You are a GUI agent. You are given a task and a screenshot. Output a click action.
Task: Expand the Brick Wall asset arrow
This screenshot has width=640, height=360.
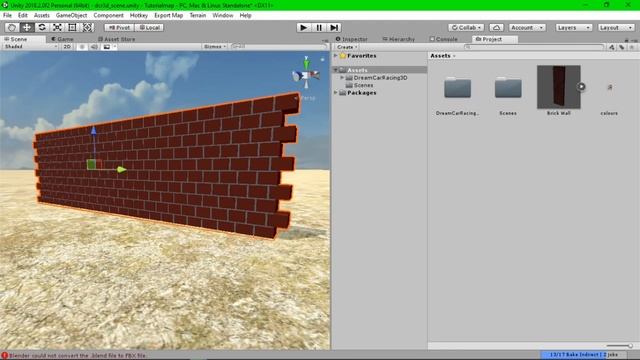[x=581, y=87]
